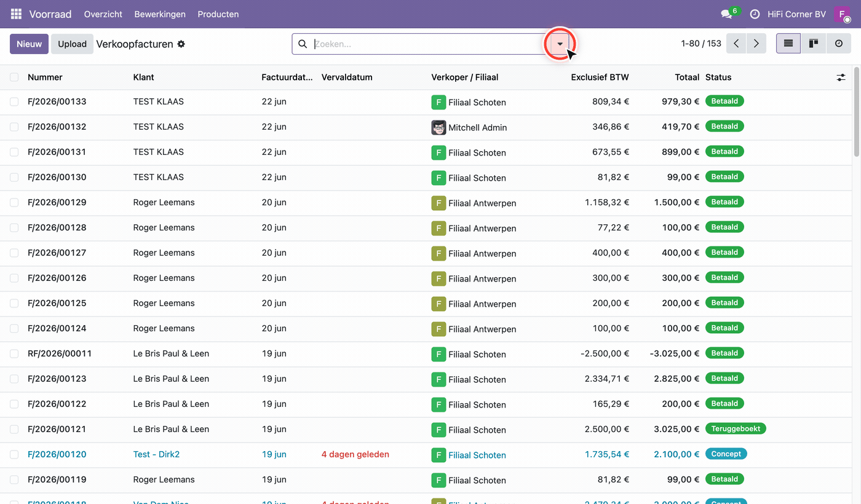861x504 pixels.
Task: Open the column options adjust icon
Action: (x=841, y=77)
